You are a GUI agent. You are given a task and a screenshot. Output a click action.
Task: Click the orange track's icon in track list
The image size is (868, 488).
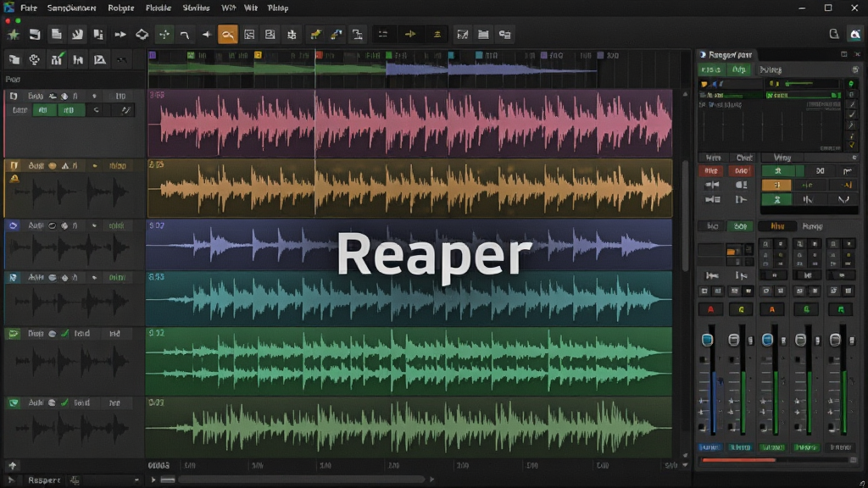click(14, 165)
